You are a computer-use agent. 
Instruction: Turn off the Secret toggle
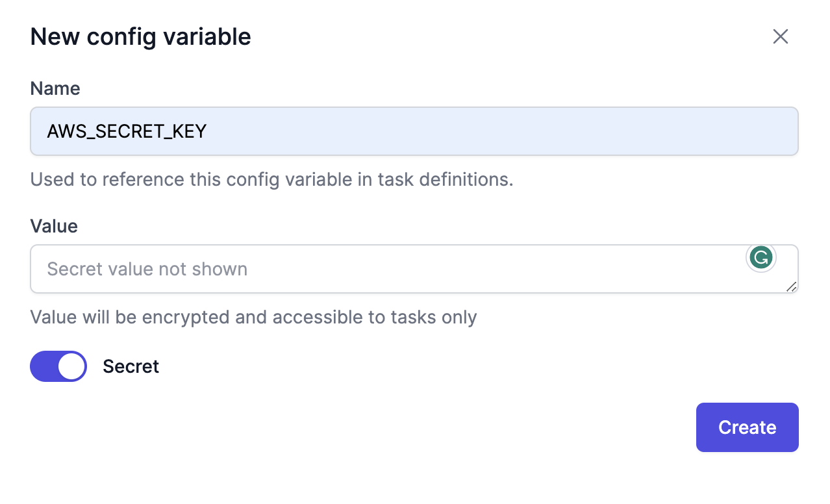click(58, 366)
